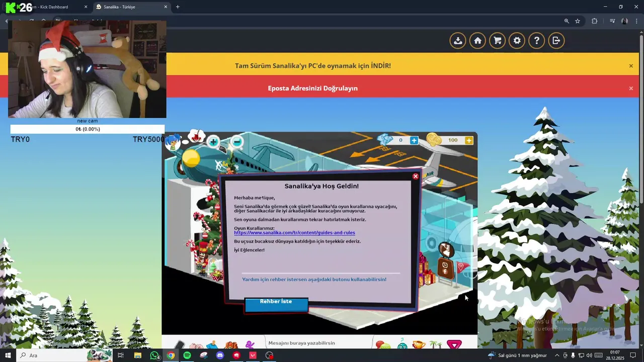This screenshot has width=644, height=362.
Task: Click the drink thought bubble icon
Action: (196, 136)
